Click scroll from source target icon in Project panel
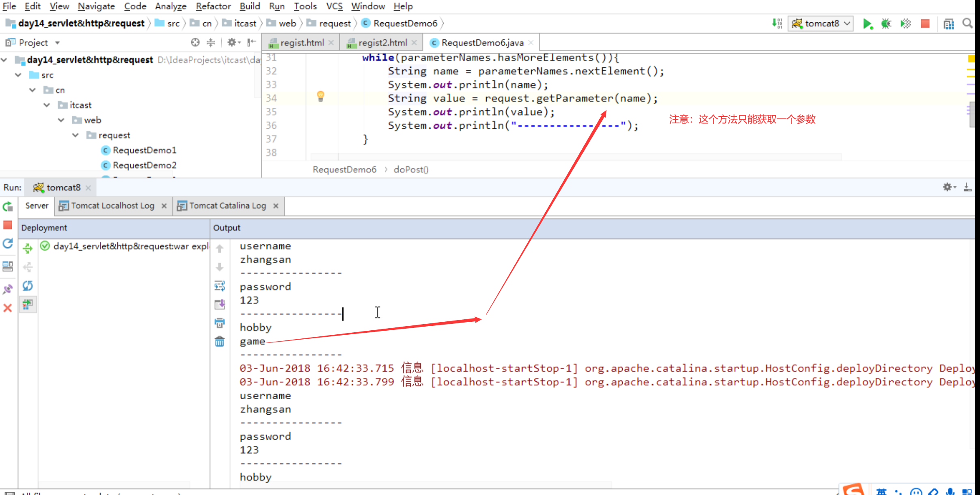 point(195,43)
